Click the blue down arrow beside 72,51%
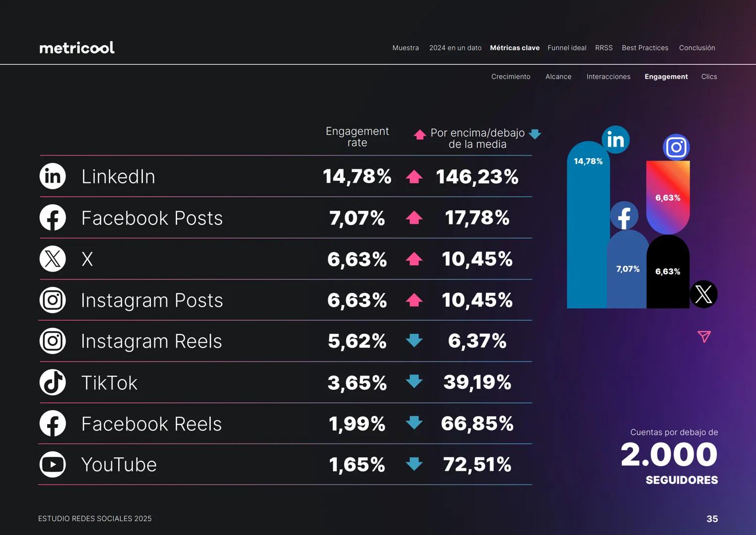The height and width of the screenshot is (535, 756). tap(414, 464)
